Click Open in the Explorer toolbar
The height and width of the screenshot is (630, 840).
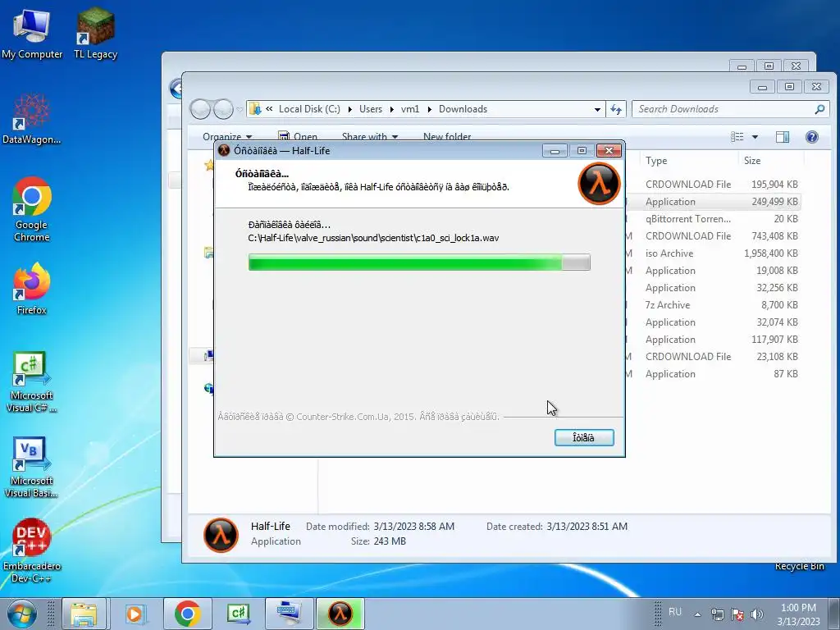pyautogui.click(x=298, y=137)
